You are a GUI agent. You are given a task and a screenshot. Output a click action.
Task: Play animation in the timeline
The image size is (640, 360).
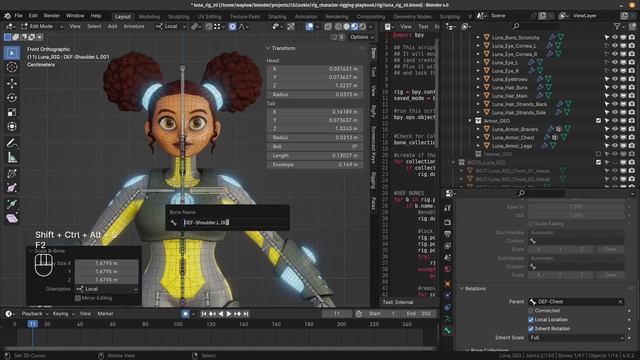coord(229,314)
